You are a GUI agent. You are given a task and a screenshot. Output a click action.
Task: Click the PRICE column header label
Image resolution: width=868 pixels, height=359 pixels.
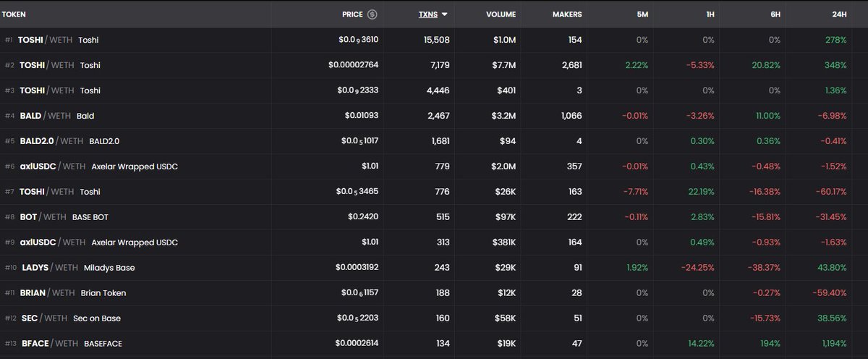353,14
